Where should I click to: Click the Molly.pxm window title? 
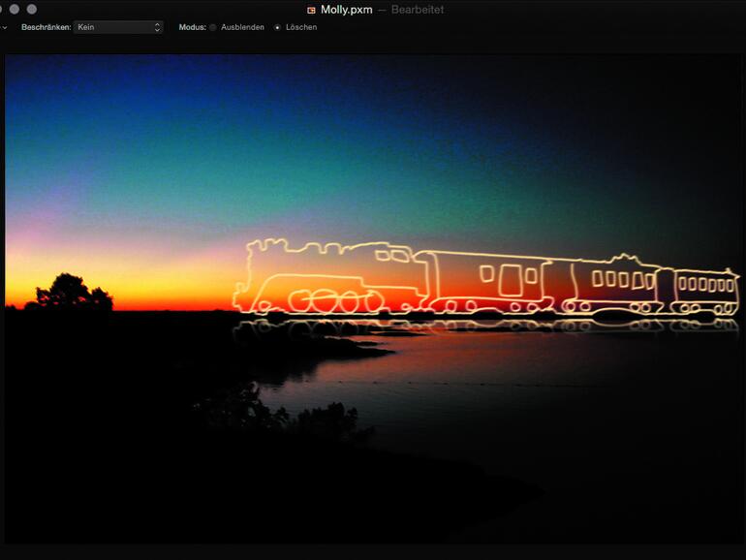click(x=347, y=10)
